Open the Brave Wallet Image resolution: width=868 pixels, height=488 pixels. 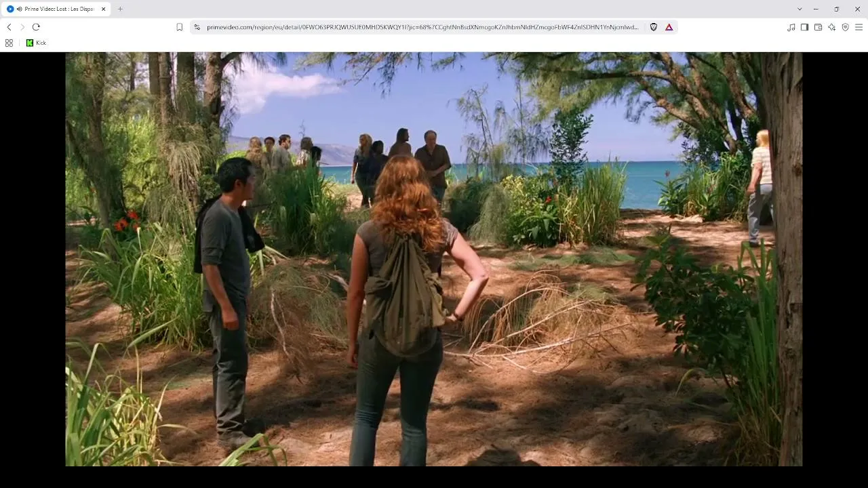pyautogui.click(x=818, y=27)
